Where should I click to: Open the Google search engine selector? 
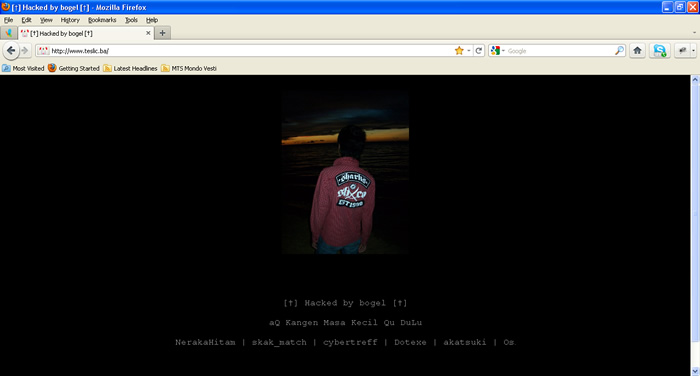497,50
